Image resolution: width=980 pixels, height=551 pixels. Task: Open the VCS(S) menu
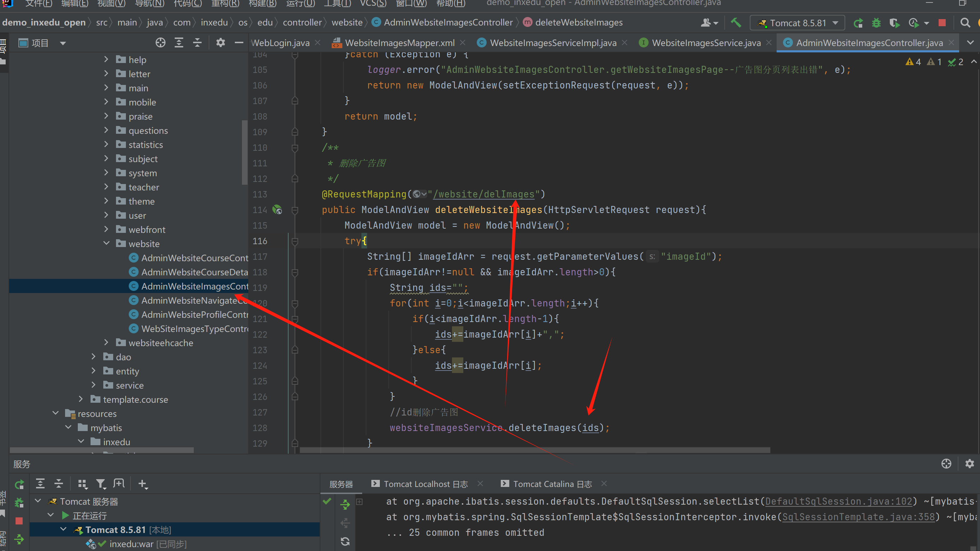(373, 4)
